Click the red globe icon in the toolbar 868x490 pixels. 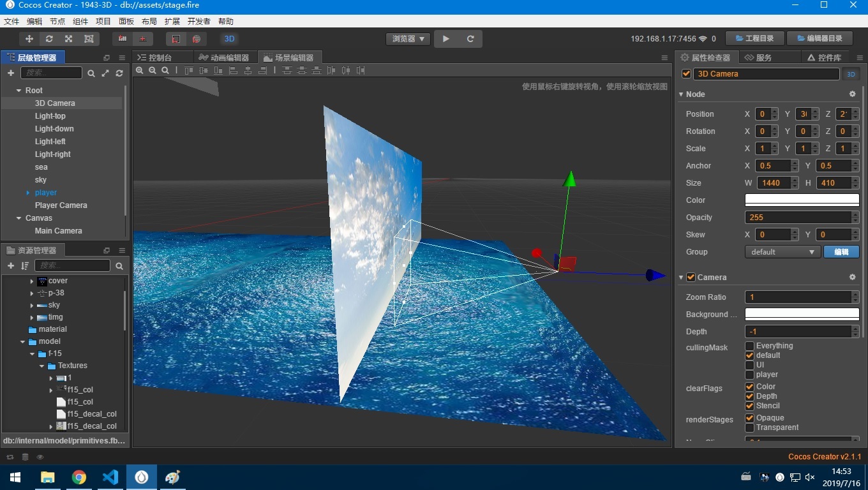click(x=196, y=39)
